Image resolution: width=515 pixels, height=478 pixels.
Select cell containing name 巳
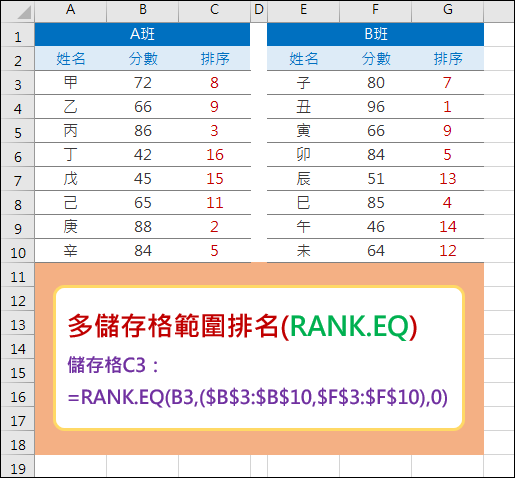click(x=303, y=203)
